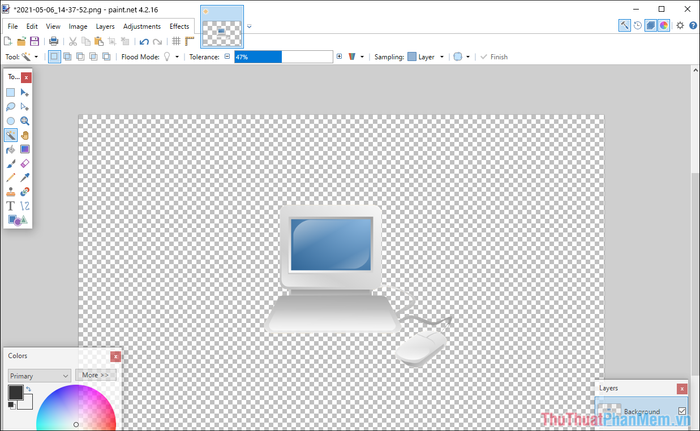Select the Paint Bucket tool
This screenshot has height=431, width=700.
tap(11, 149)
